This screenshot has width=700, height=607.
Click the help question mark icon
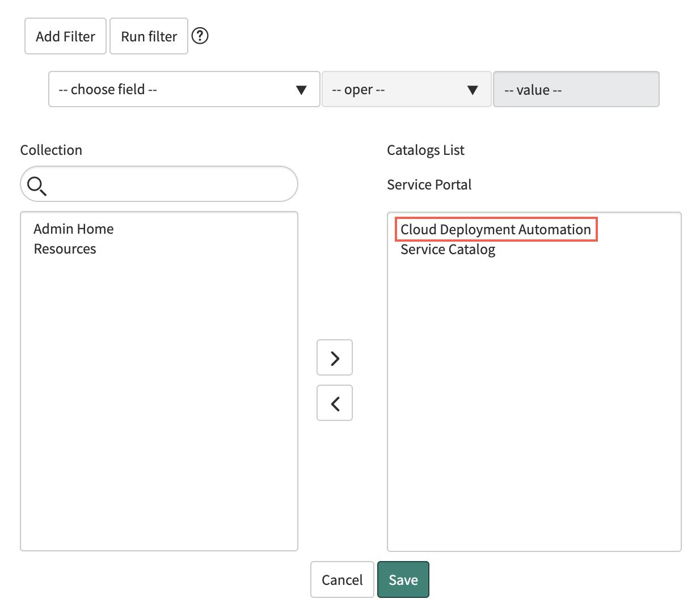coord(200,36)
